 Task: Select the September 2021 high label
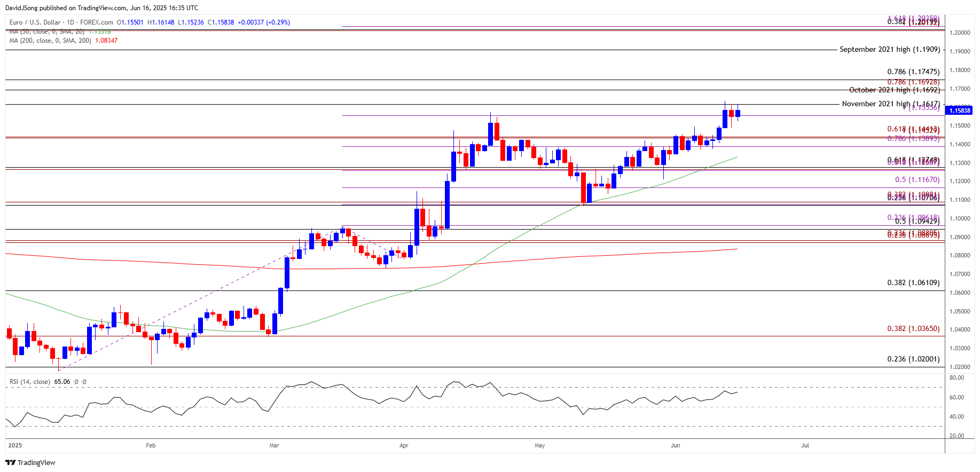[x=889, y=49]
